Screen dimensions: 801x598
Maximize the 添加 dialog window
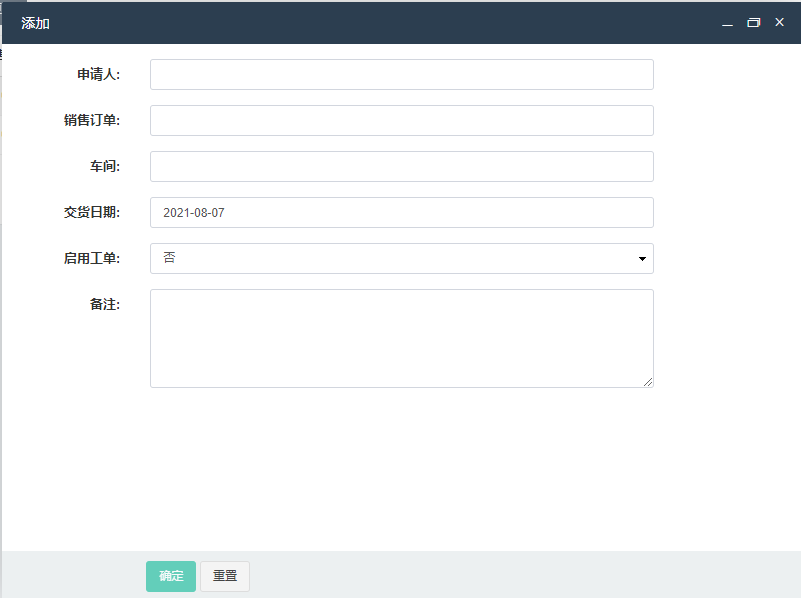753,22
